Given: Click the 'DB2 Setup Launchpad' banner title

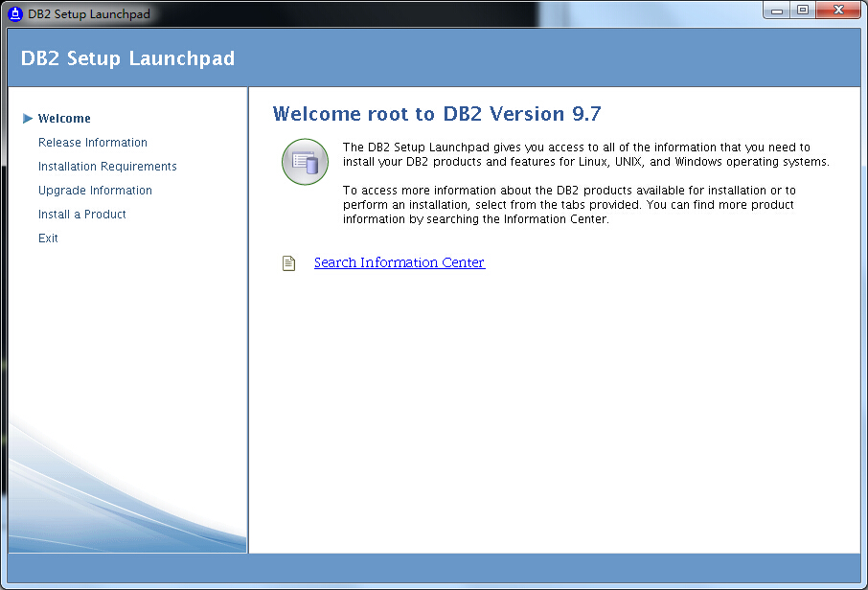Looking at the screenshot, I should point(127,58).
